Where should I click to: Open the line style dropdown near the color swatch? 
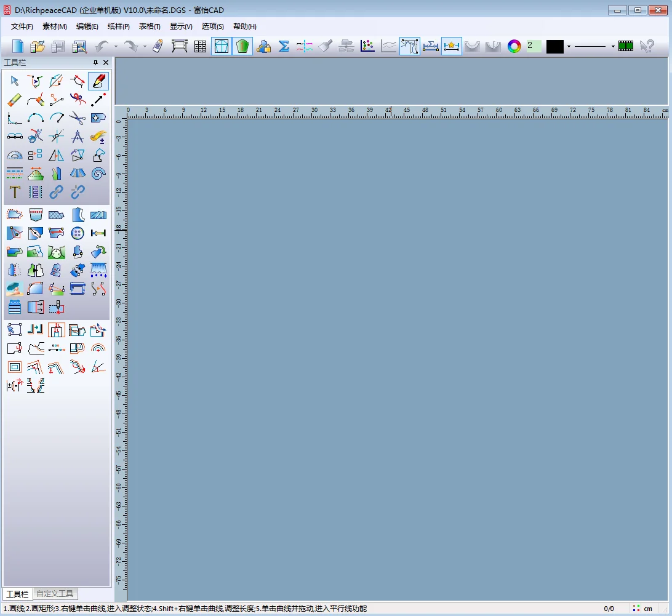[612, 46]
